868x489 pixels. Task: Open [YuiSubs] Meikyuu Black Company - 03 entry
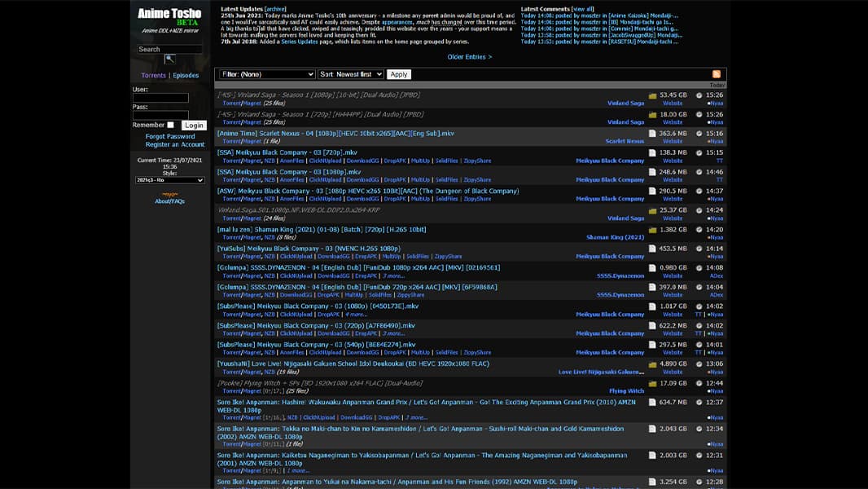(309, 249)
